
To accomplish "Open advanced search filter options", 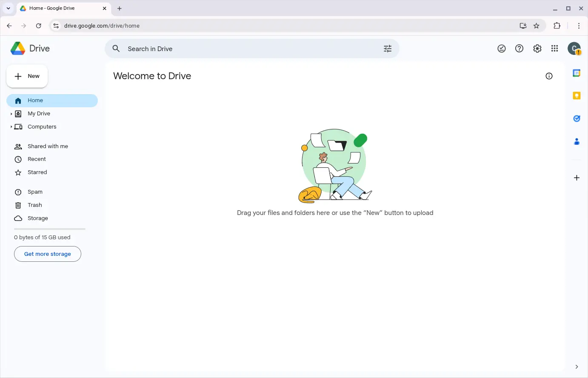I will [388, 49].
